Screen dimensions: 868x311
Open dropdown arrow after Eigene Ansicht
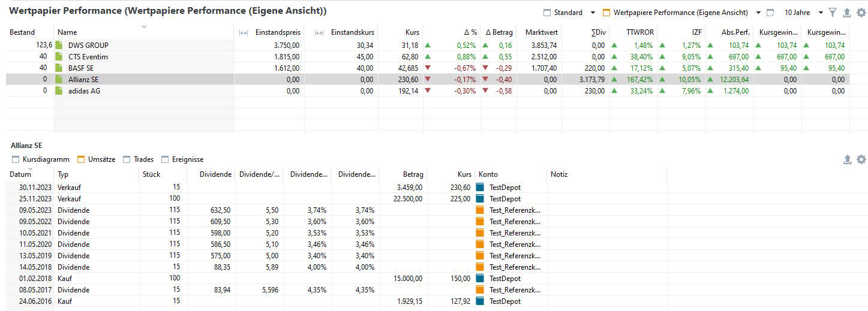(x=758, y=13)
